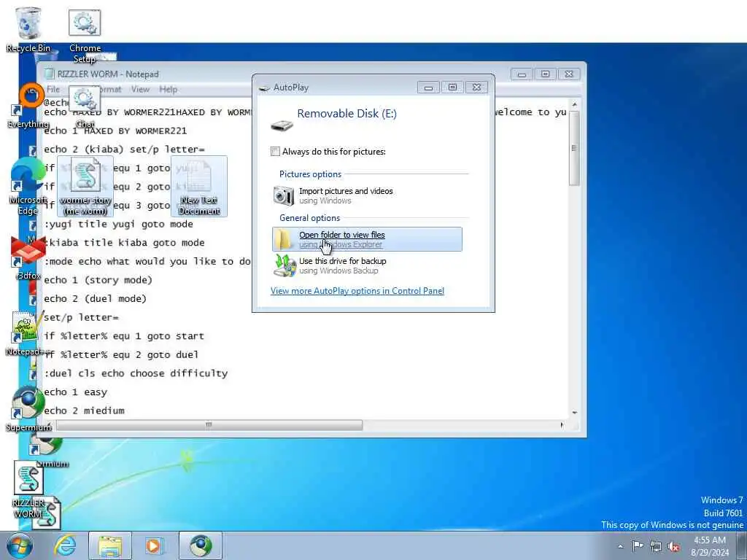
Task: Open the Everything search shortcut icon
Action: pyautogui.click(x=28, y=107)
